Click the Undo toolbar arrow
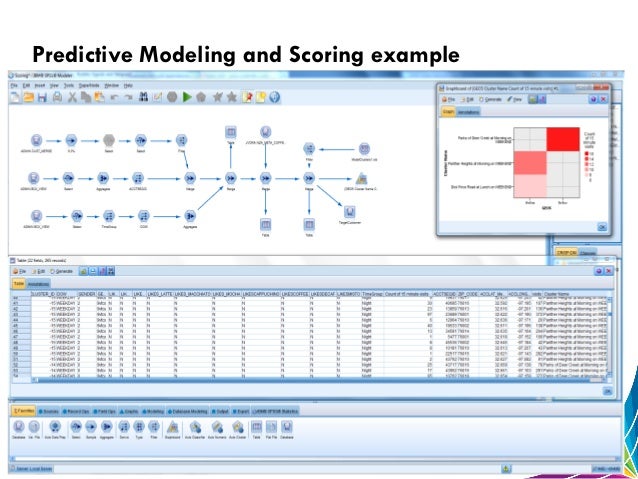This screenshot has height=479, width=638. (x=114, y=97)
